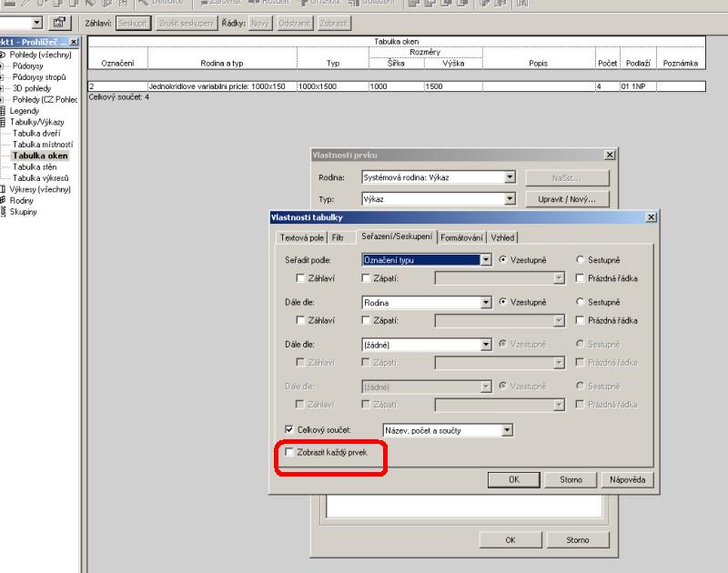Select Tabulka místností in browser
The image size is (728, 573).
point(43,145)
